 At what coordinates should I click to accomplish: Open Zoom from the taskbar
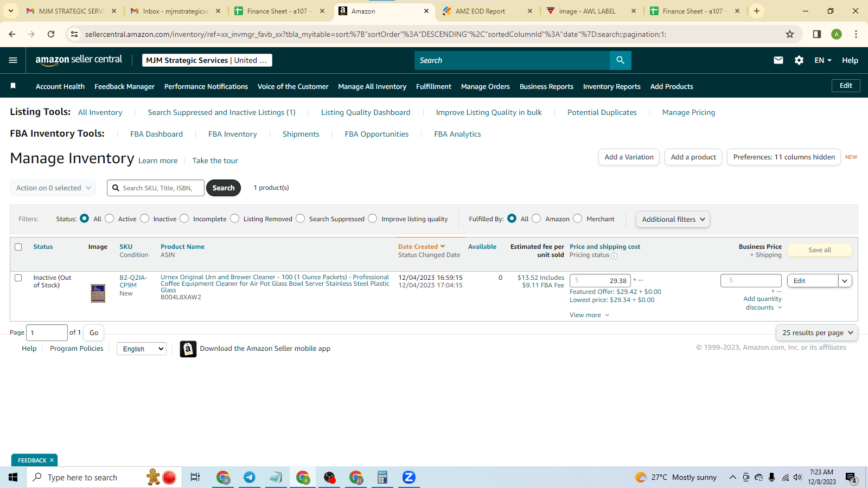[409, 477]
